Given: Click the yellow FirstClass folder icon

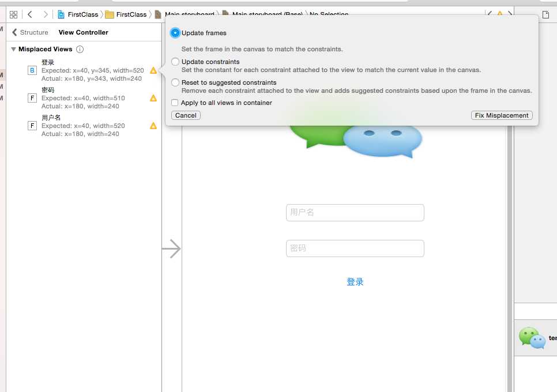Looking at the screenshot, I should (x=110, y=14).
